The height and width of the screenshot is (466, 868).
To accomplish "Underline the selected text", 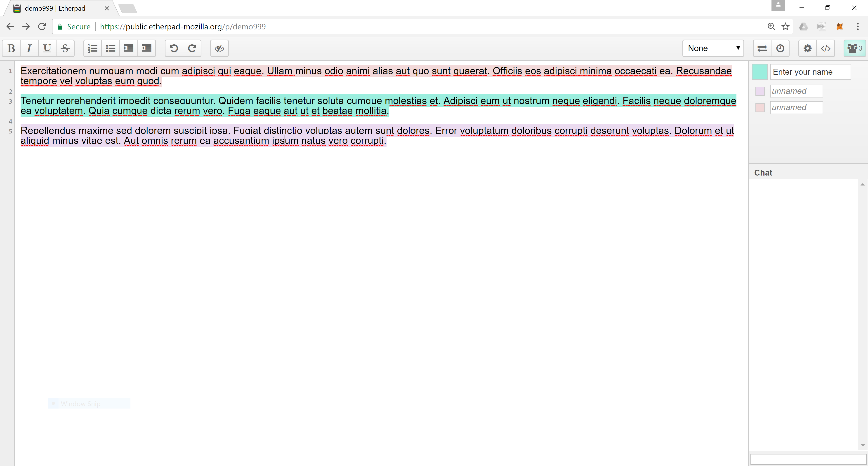I will [x=47, y=48].
